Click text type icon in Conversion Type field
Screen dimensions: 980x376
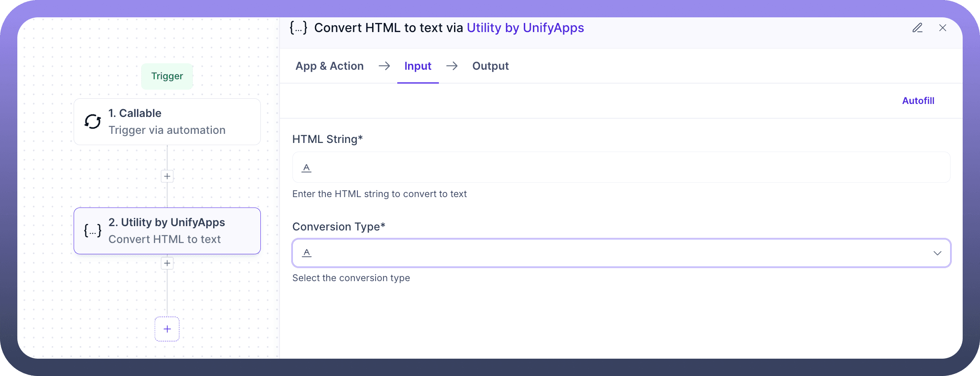point(306,253)
